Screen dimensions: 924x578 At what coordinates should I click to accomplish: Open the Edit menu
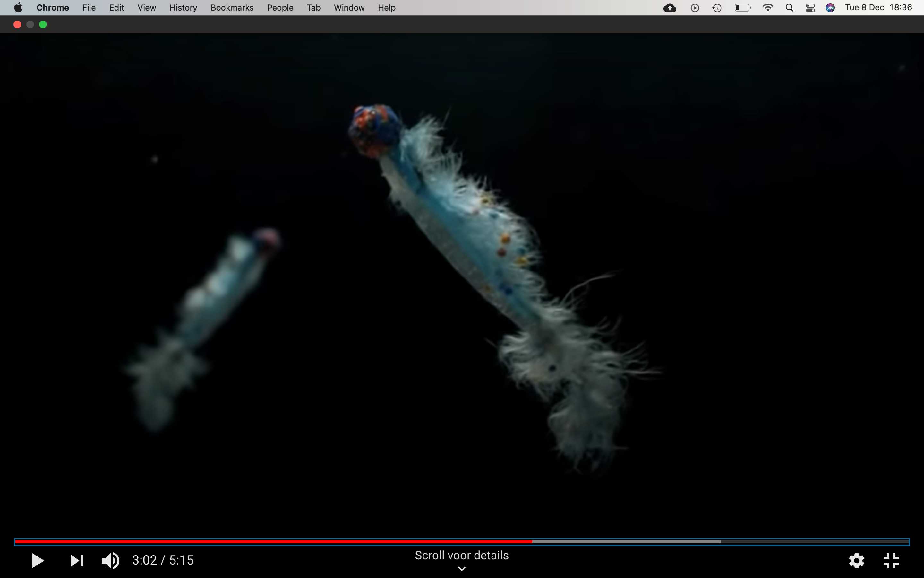(x=116, y=8)
